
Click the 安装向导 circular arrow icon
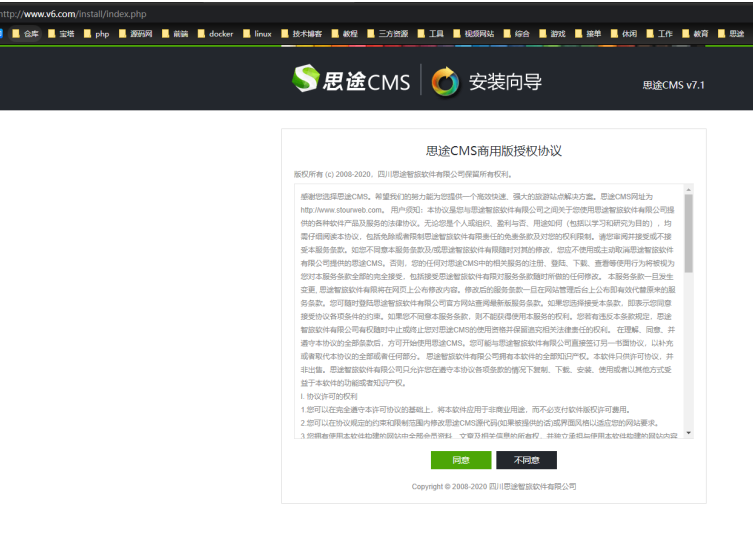click(x=445, y=81)
